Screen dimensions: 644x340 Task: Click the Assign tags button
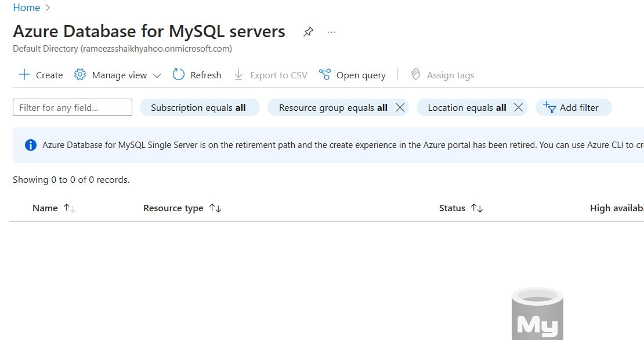(x=442, y=75)
